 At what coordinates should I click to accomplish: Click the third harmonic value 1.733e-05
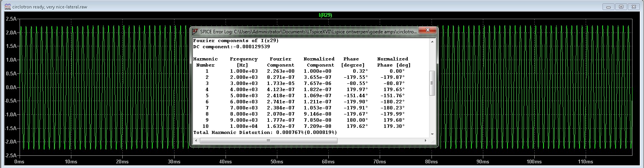(x=281, y=83)
